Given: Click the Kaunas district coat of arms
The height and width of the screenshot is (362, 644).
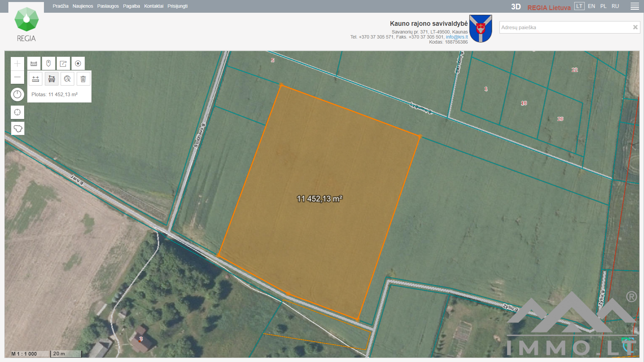Looking at the screenshot, I should [480, 28].
